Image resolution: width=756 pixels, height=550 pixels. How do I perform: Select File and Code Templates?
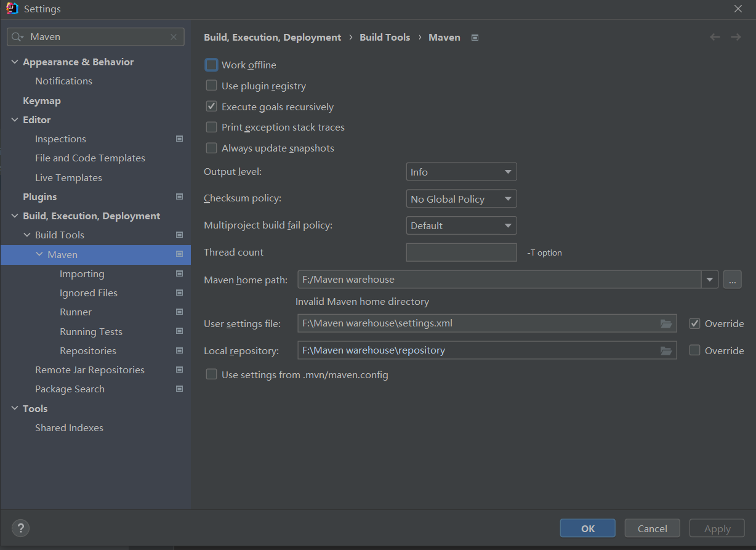pyautogui.click(x=90, y=158)
